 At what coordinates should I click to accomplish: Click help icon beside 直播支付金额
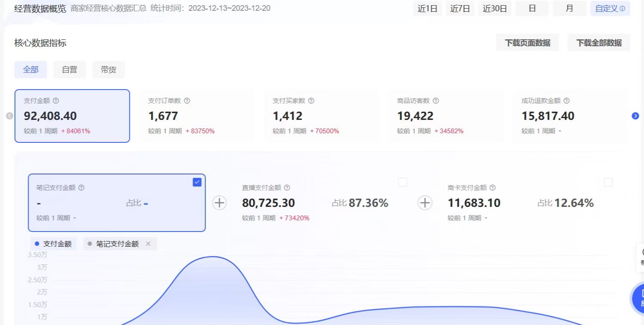click(x=287, y=188)
